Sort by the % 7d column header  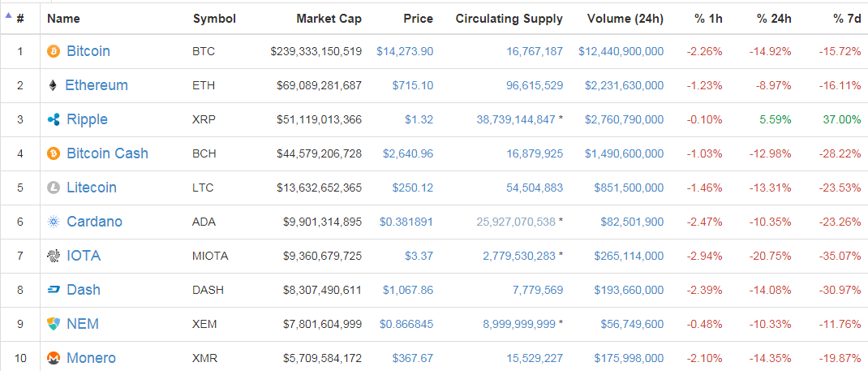click(x=847, y=18)
